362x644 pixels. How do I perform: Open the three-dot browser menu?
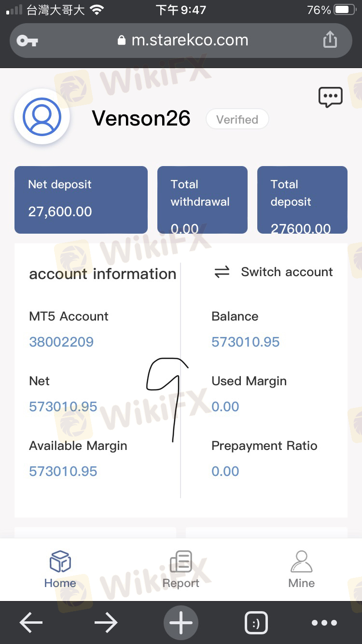324,623
